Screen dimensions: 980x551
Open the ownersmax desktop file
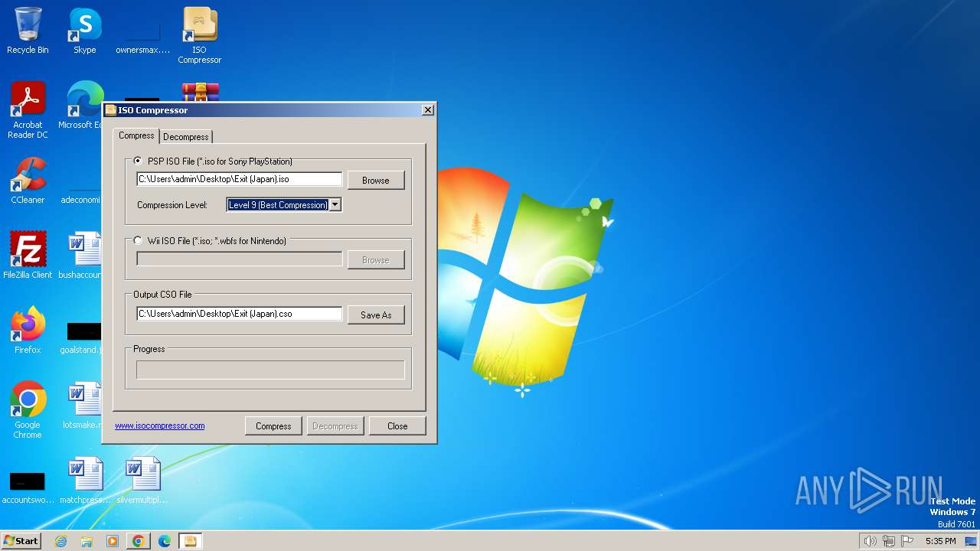142,38
